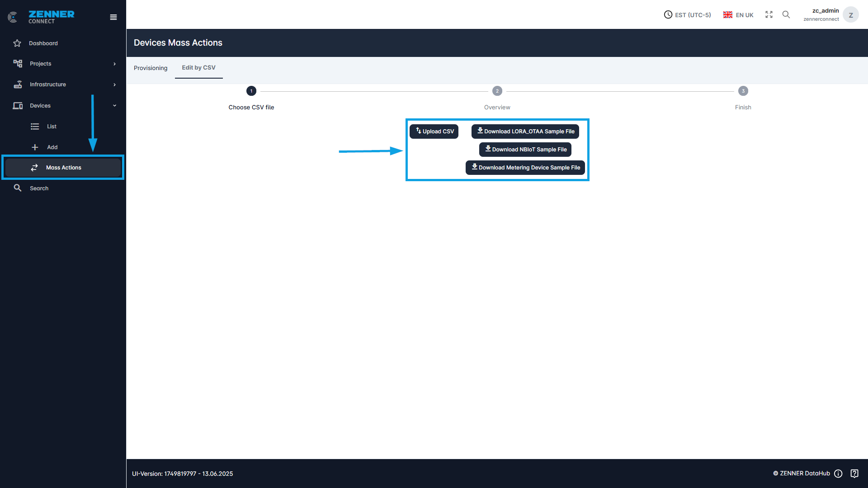Switch to the Provisioning tab
The width and height of the screenshot is (868, 488).
click(151, 68)
